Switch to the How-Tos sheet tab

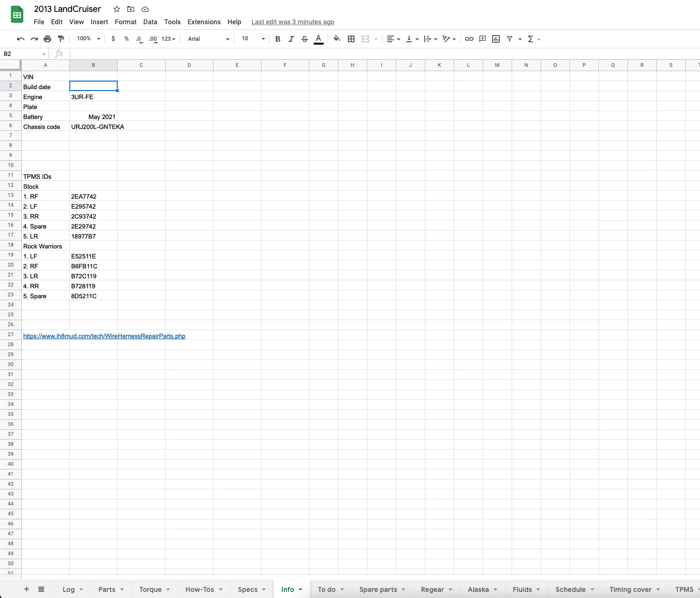pyautogui.click(x=200, y=589)
